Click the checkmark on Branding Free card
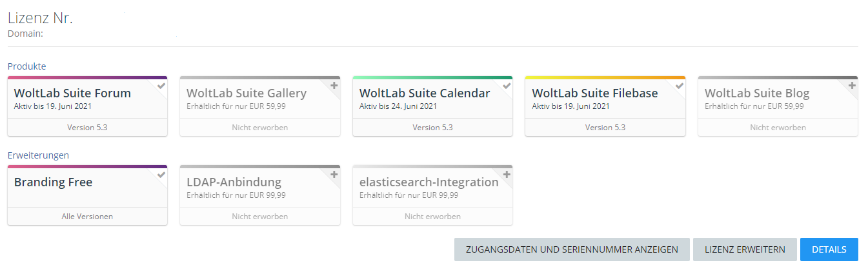The height and width of the screenshot is (272, 868). [161, 175]
